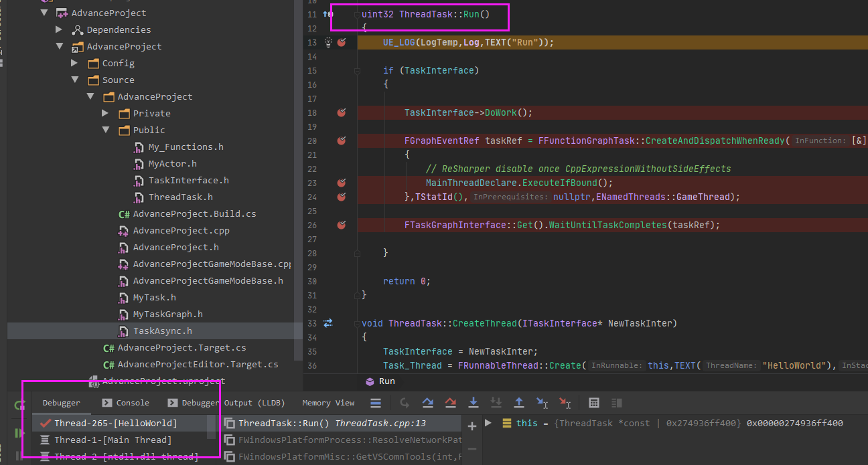Toggle breakpoint on line 26

342,225
